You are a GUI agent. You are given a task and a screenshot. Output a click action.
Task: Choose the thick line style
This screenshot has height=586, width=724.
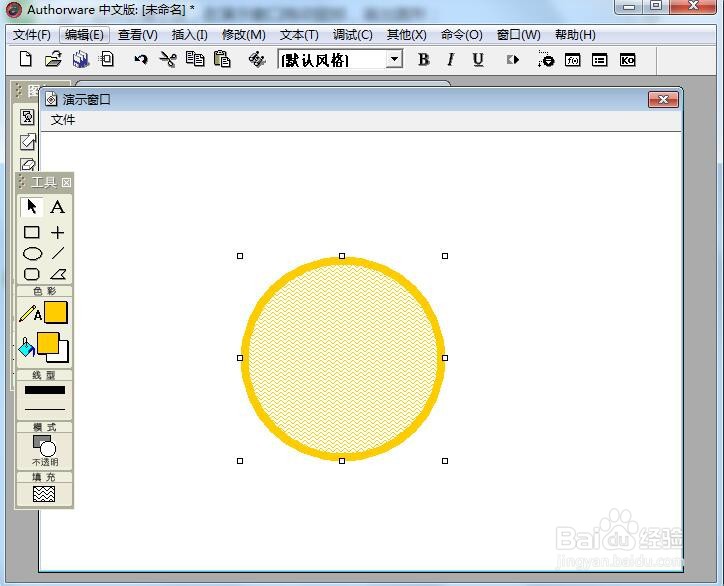point(45,390)
